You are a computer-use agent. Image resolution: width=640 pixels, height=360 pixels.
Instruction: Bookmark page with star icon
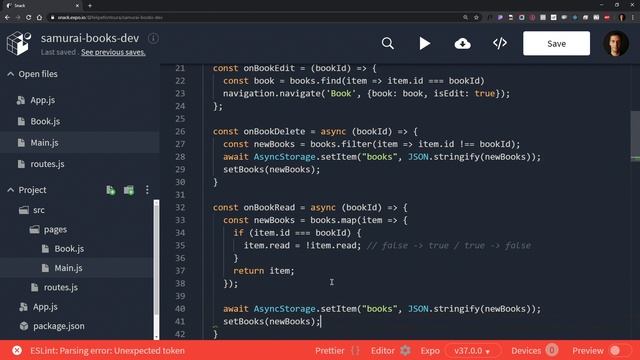pyautogui.click(x=476, y=18)
